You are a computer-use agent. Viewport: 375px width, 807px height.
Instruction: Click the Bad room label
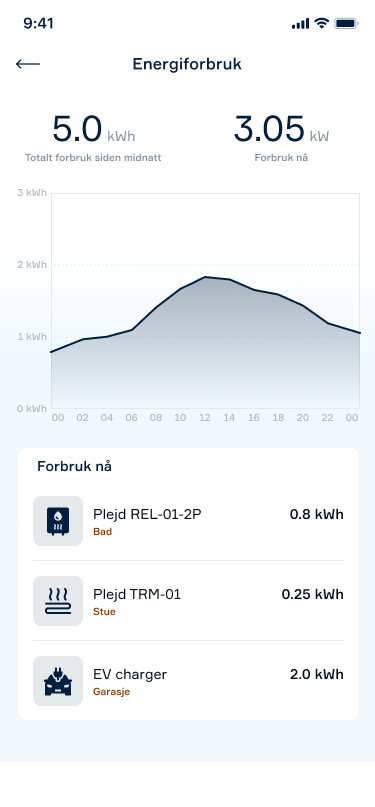pos(102,532)
